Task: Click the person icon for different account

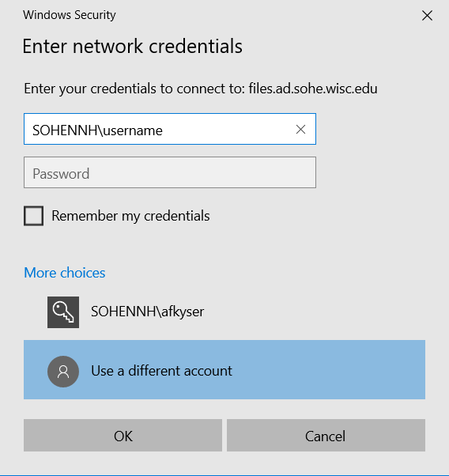Action: click(x=63, y=372)
